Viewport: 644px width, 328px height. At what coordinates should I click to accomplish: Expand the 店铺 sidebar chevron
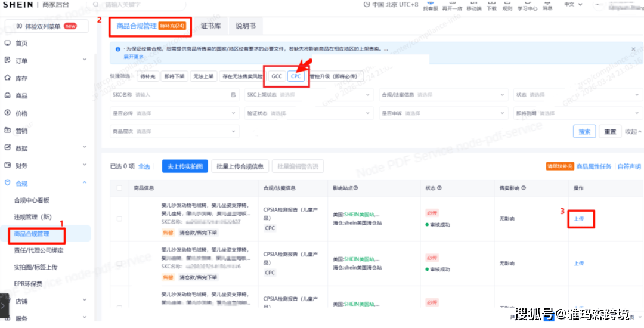point(85,301)
